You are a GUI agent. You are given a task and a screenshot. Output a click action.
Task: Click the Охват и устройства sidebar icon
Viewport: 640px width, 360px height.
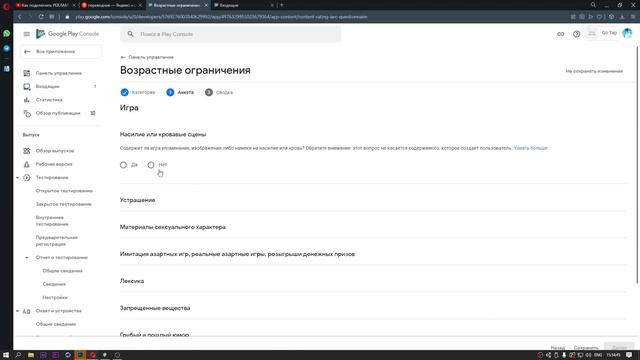[x=27, y=311]
